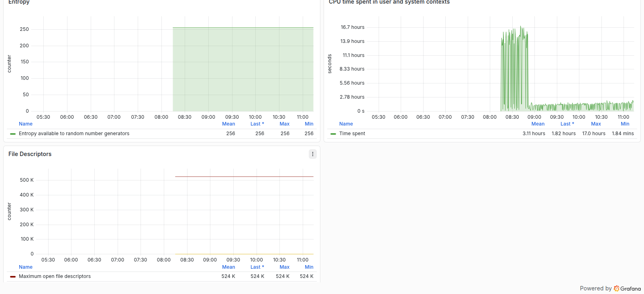
Task: Sort CPU time legend by Max
Action: [596, 124]
